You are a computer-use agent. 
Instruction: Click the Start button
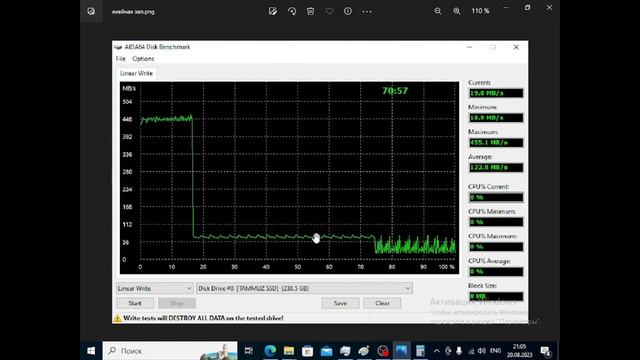(x=135, y=303)
